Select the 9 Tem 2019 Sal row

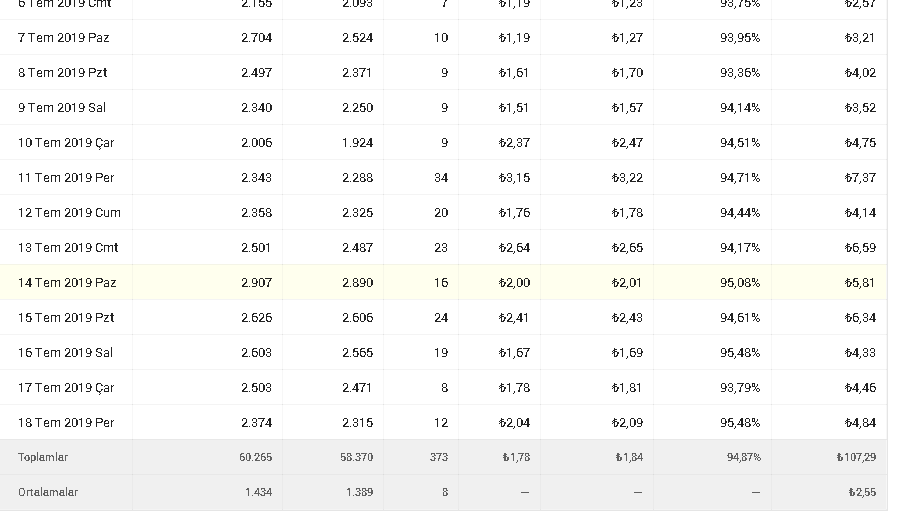[x=443, y=107]
